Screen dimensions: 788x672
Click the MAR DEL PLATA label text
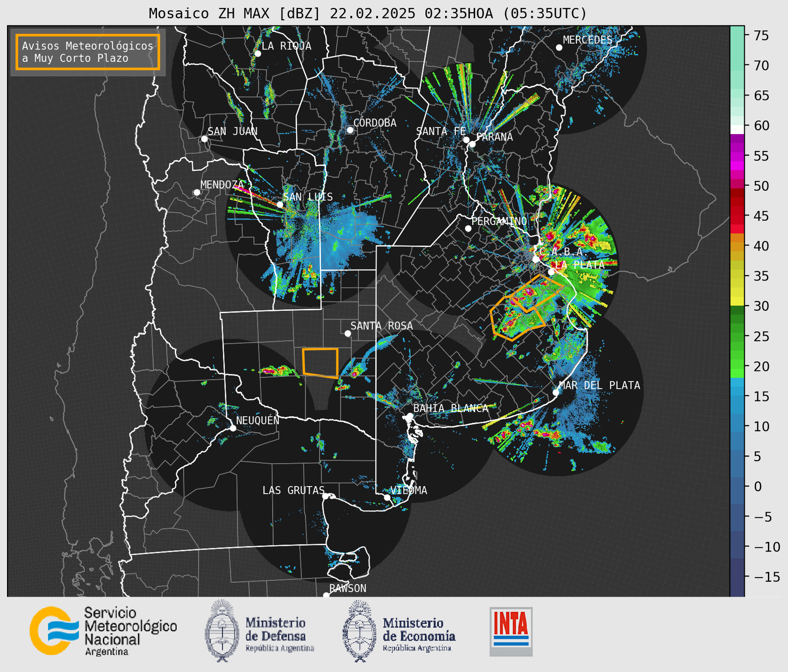click(600, 386)
